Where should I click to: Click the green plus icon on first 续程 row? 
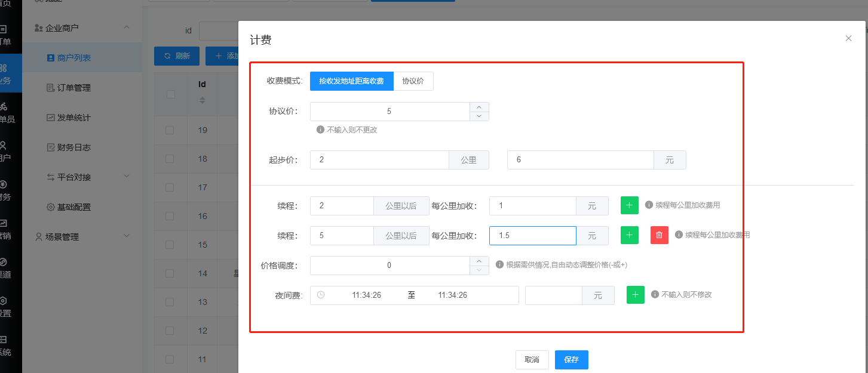click(629, 205)
